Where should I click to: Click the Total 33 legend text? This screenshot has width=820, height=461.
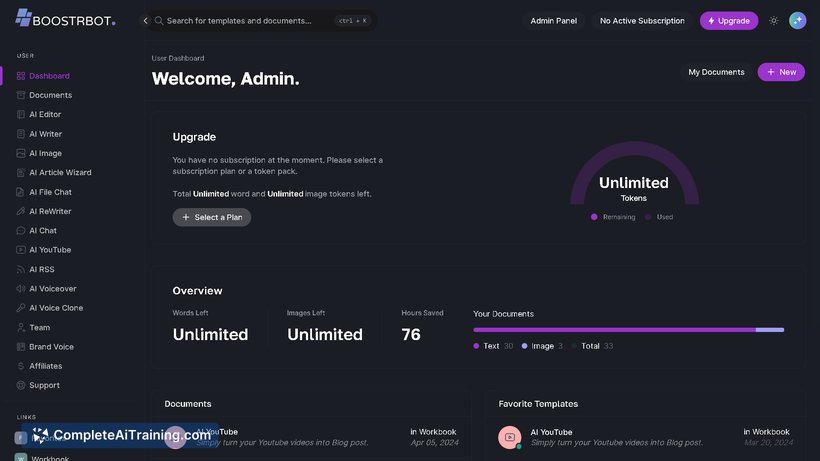click(x=597, y=346)
